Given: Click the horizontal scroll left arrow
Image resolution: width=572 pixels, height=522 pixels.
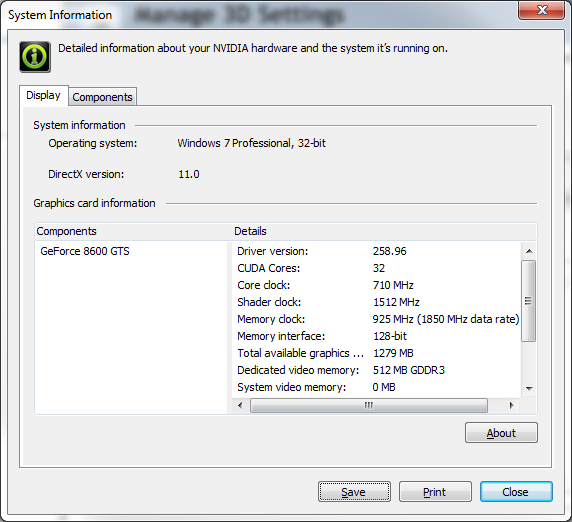Looking at the screenshot, I should point(240,405).
